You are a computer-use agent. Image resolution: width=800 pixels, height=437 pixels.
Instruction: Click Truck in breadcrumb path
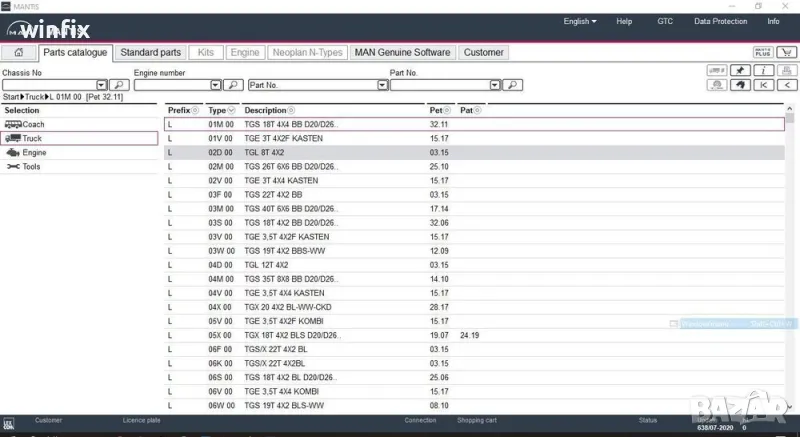coord(34,97)
